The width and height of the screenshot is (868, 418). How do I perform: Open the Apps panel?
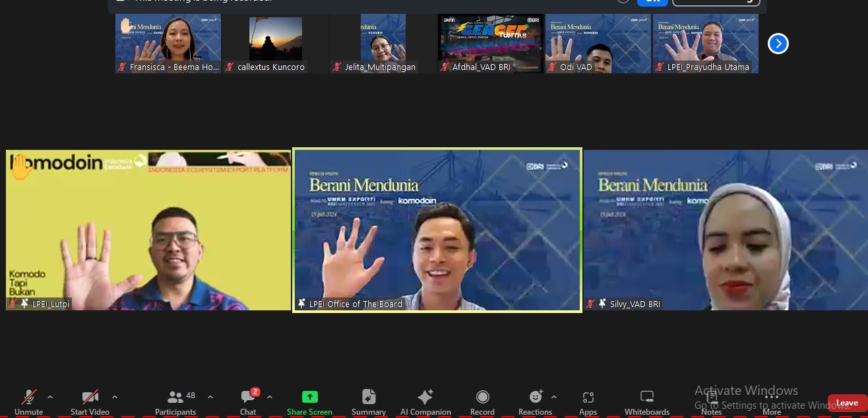[x=588, y=401]
